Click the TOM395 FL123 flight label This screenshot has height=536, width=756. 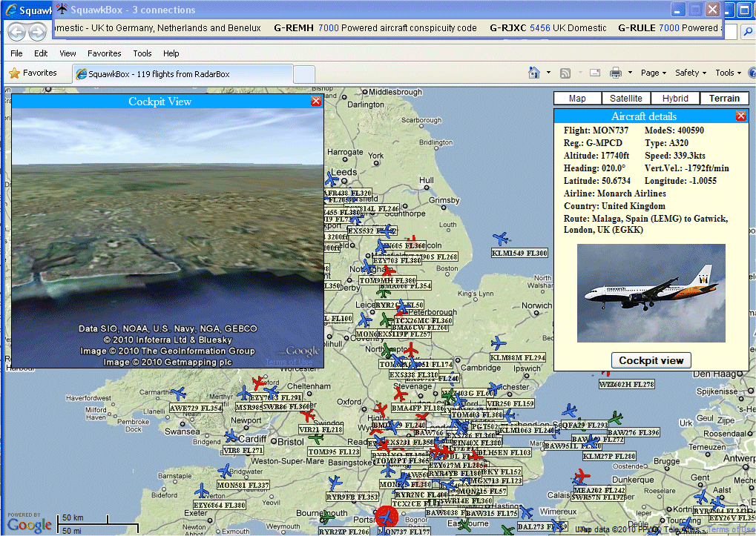pos(334,451)
